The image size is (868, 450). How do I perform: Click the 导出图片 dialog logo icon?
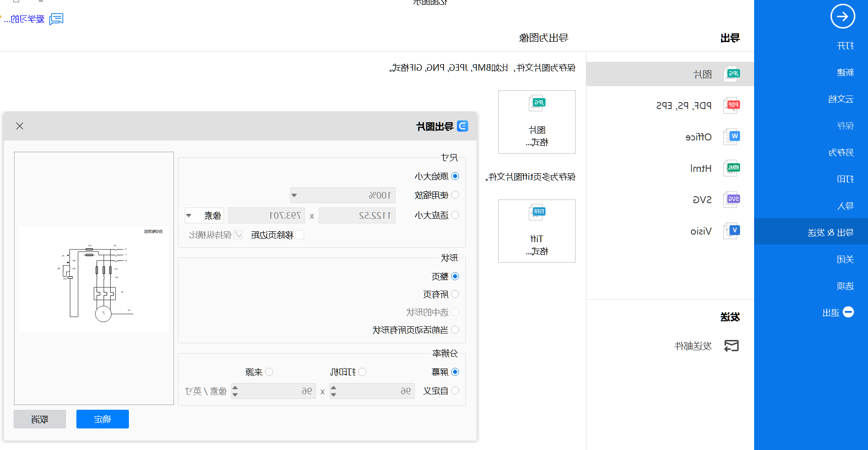click(463, 126)
